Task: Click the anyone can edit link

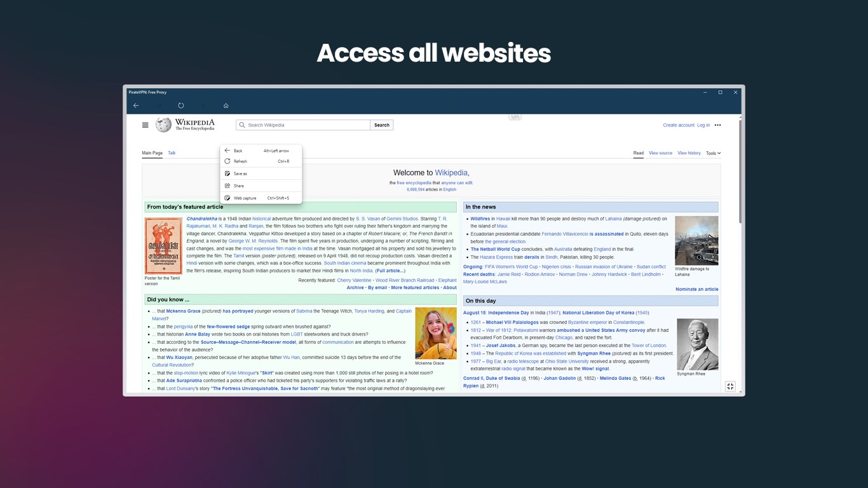Action: [x=457, y=183]
